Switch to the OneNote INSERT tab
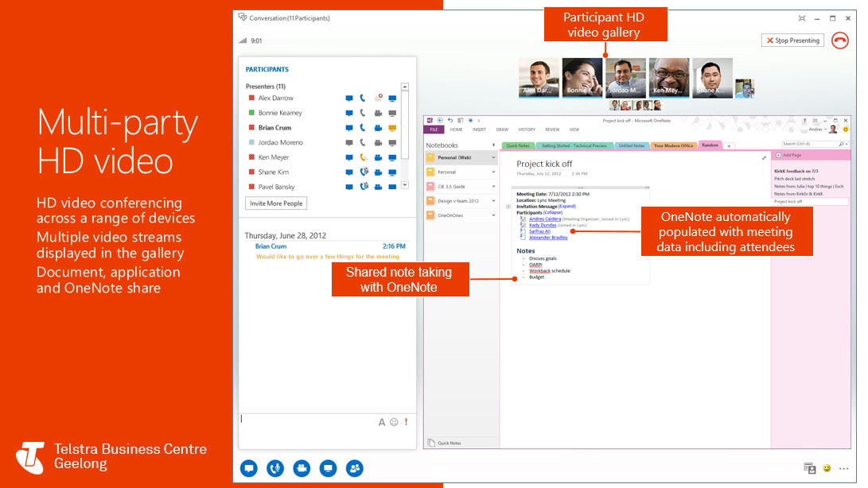The image size is (868, 488). [x=479, y=130]
